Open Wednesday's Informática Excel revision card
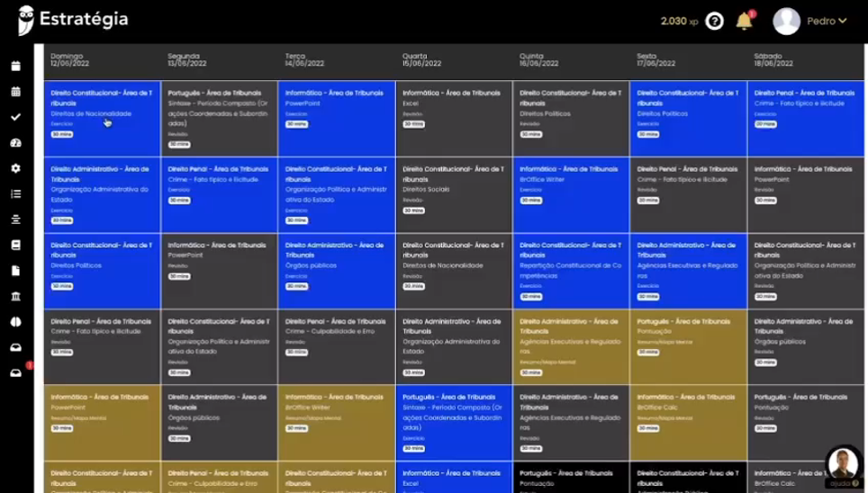This screenshot has height=493, width=868. point(453,119)
